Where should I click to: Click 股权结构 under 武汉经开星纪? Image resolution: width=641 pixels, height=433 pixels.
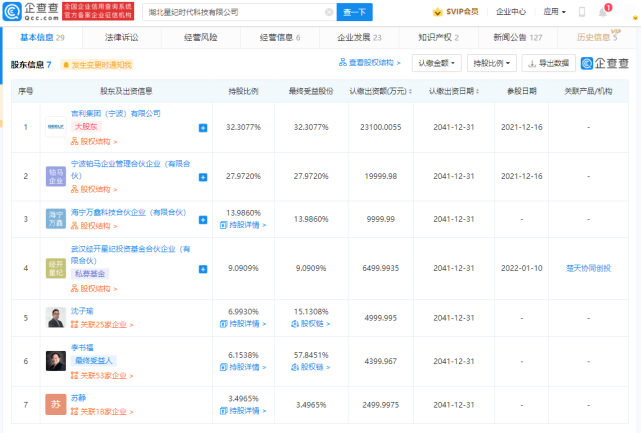point(94,289)
